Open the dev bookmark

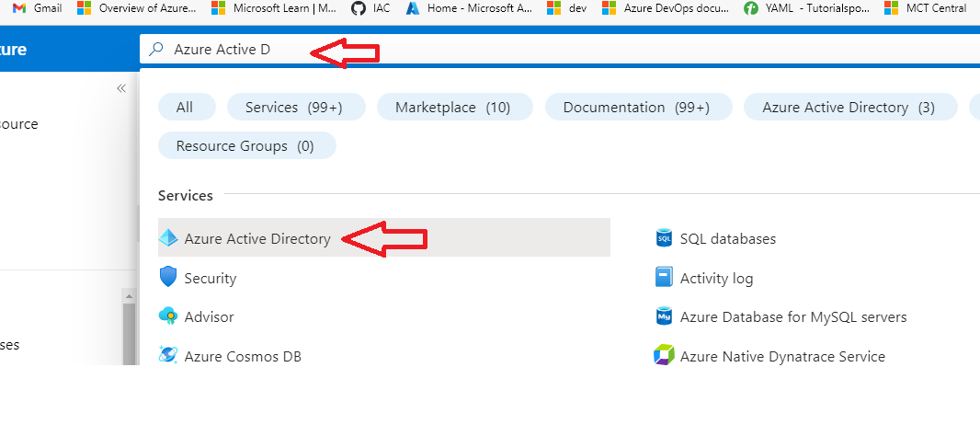coord(566,9)
